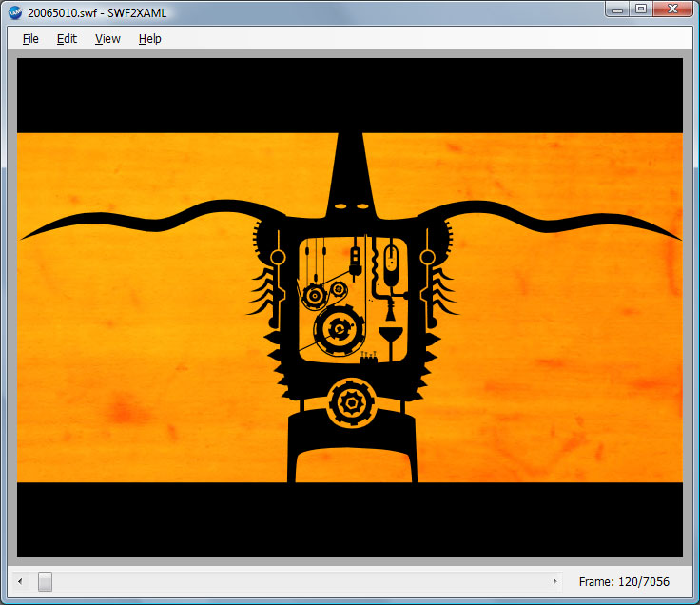This screenshot has width=700, height=605.
Task: Click the SWF2XAML application icon in title bar
Action: click(14, 12)
